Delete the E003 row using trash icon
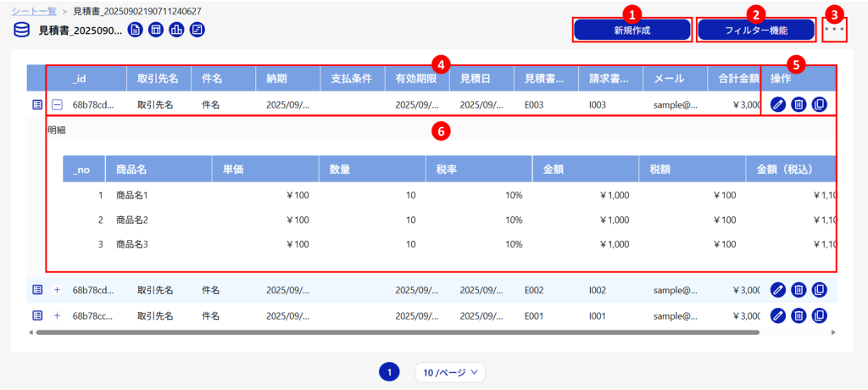Image resolution: width=868 pixels, height=390 pixels. coord(798,105)
